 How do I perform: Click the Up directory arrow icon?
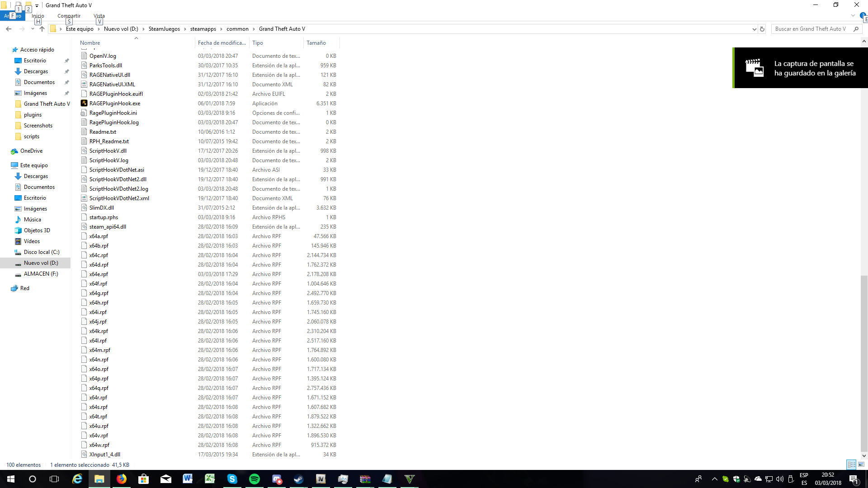[x=42, y=29]
